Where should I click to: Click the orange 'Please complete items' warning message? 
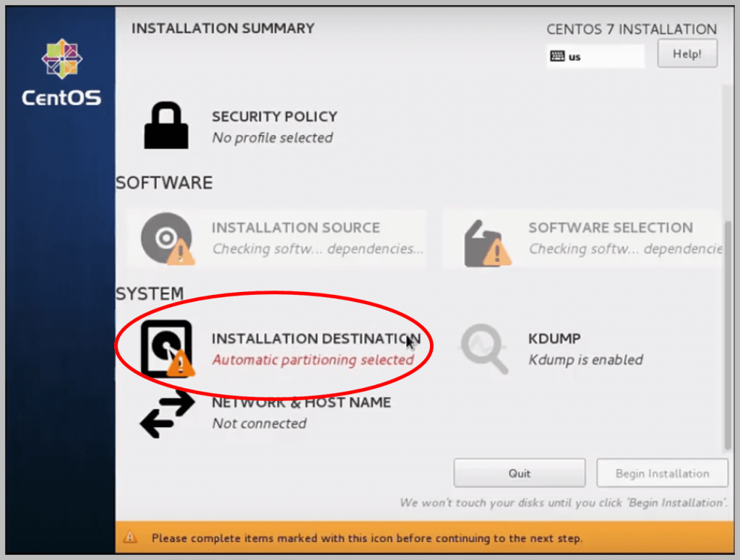coord(366,538)
